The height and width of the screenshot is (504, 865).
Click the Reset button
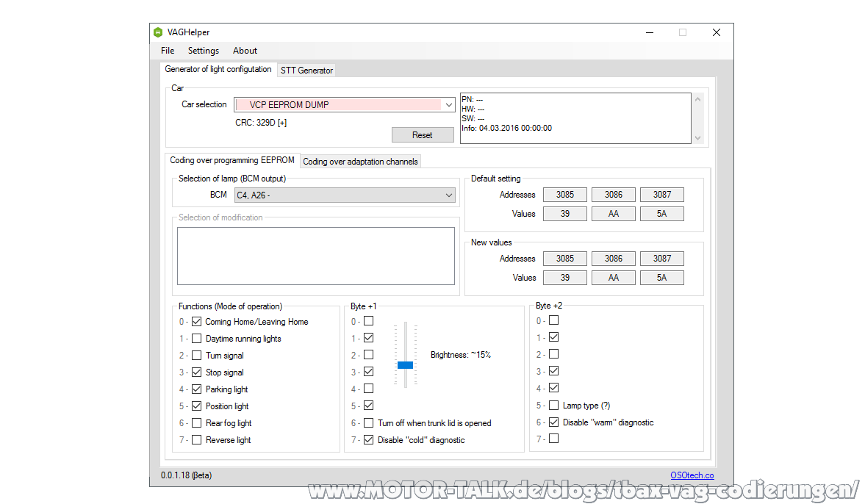click(423, 135)
